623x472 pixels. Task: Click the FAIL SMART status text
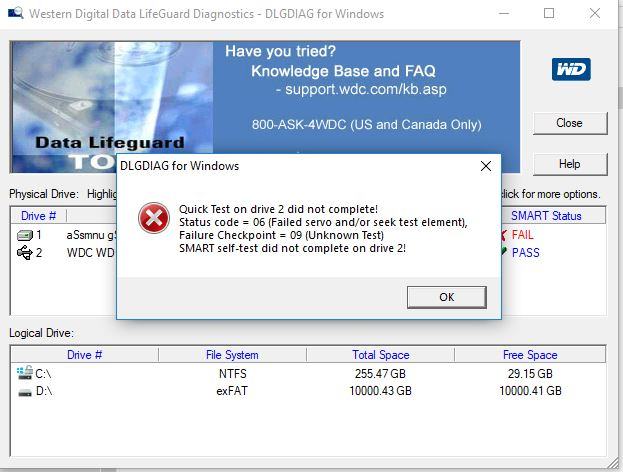coord(522,235)
